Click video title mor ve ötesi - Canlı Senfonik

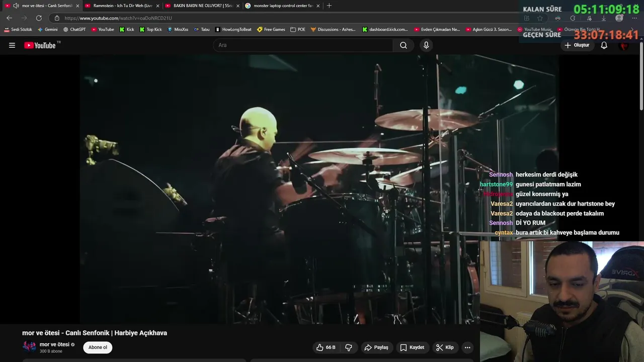[95, 333]
